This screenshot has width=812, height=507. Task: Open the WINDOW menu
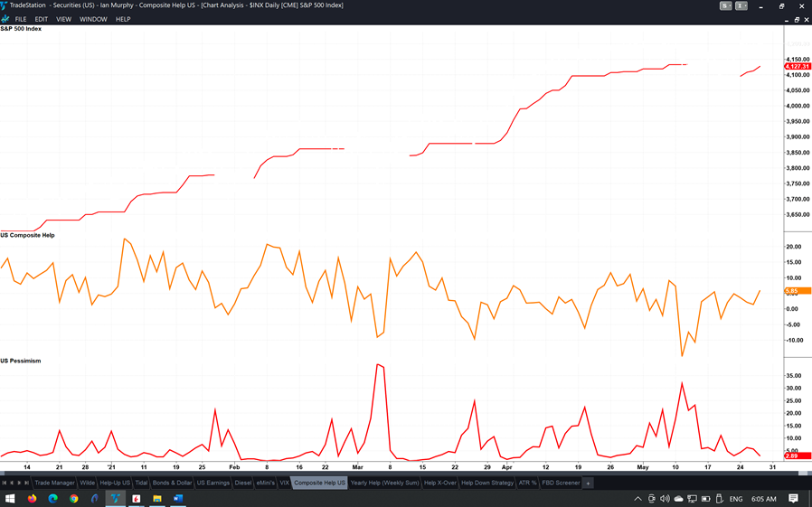click(x=93, y=19)
